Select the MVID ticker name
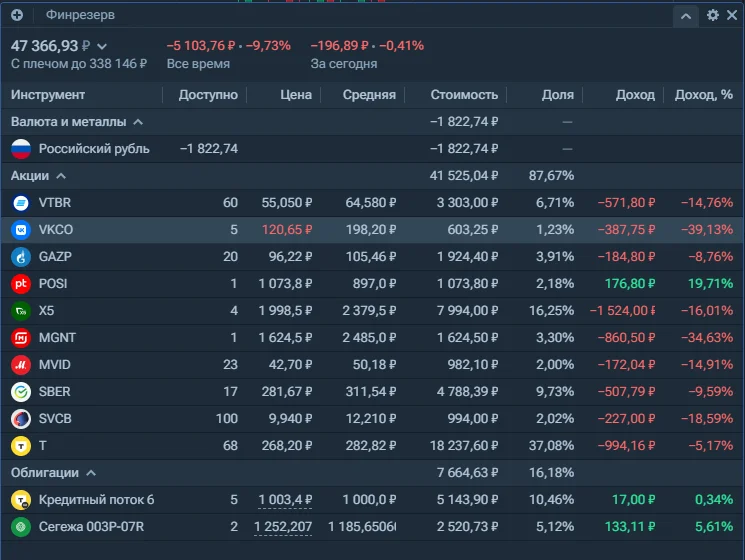 [55, 365]
